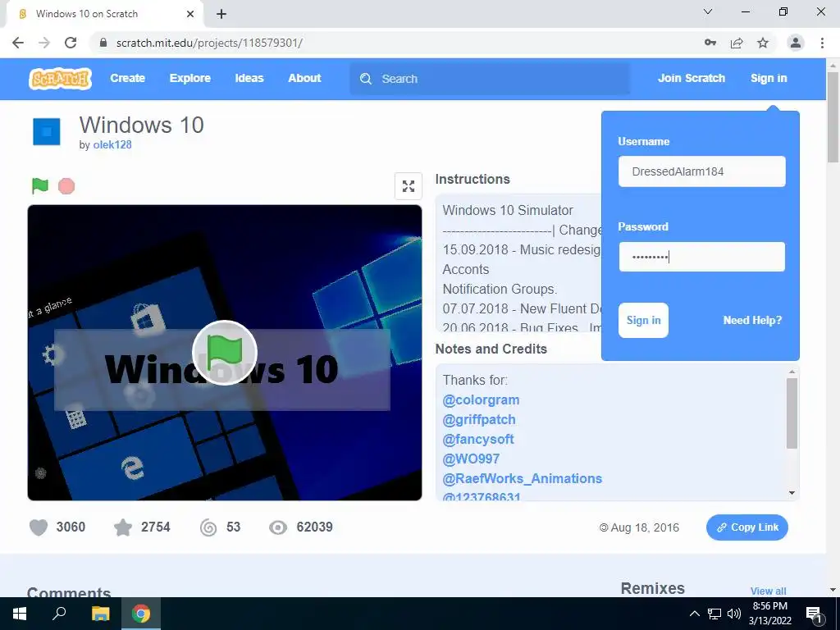This screenshot has width=840, height=630.
Task: Open Ideas in Scratch navbar
Action: click(249, 78)
